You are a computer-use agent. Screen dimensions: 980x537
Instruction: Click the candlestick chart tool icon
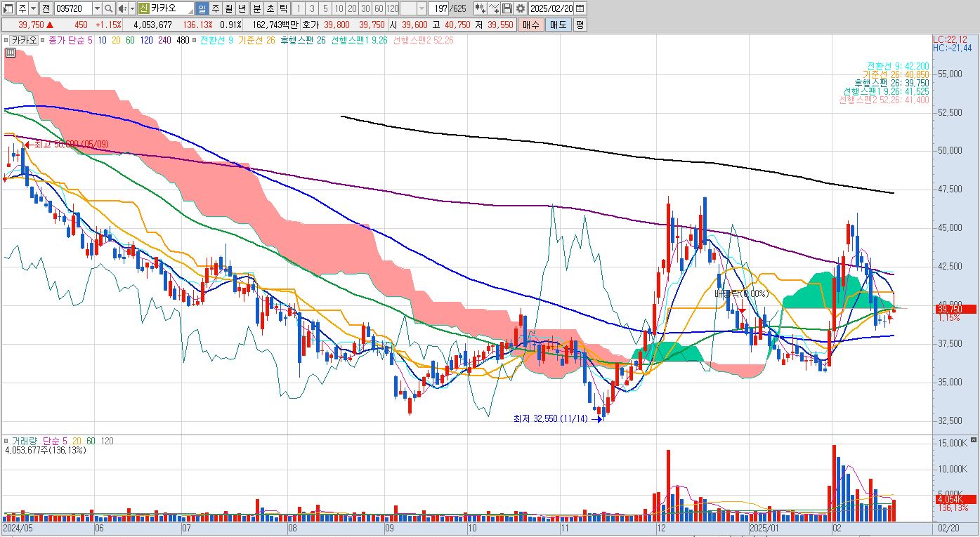tap(480, 8)
